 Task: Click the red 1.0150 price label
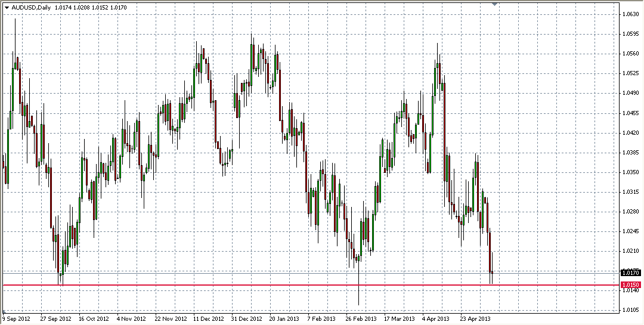[x=630, y=284]
